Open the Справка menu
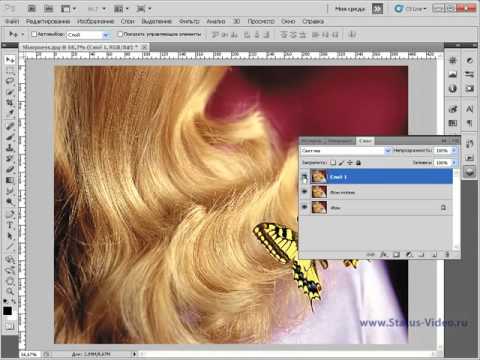The height and width of the screenshot is (360, 480). coord(313,21)
